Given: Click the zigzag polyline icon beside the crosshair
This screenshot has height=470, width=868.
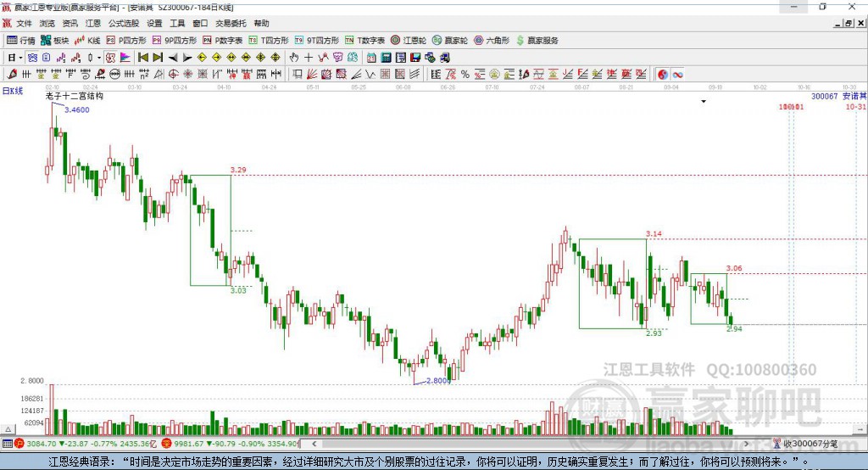Looking at the screenshot, I should [x=323, y=57].
